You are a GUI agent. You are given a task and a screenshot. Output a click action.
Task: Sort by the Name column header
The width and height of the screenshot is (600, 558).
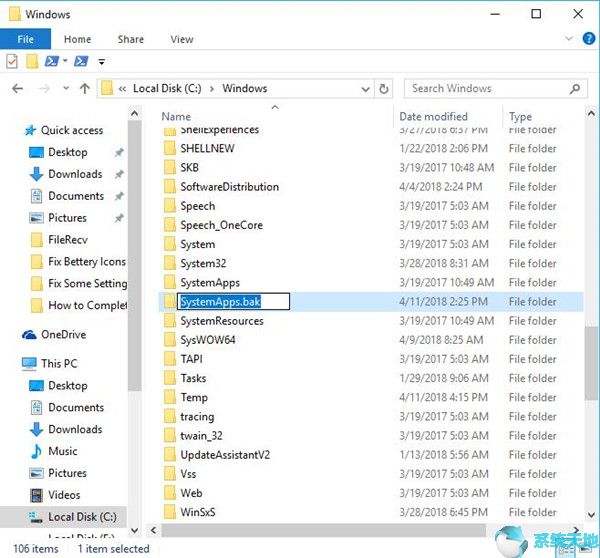176,116
